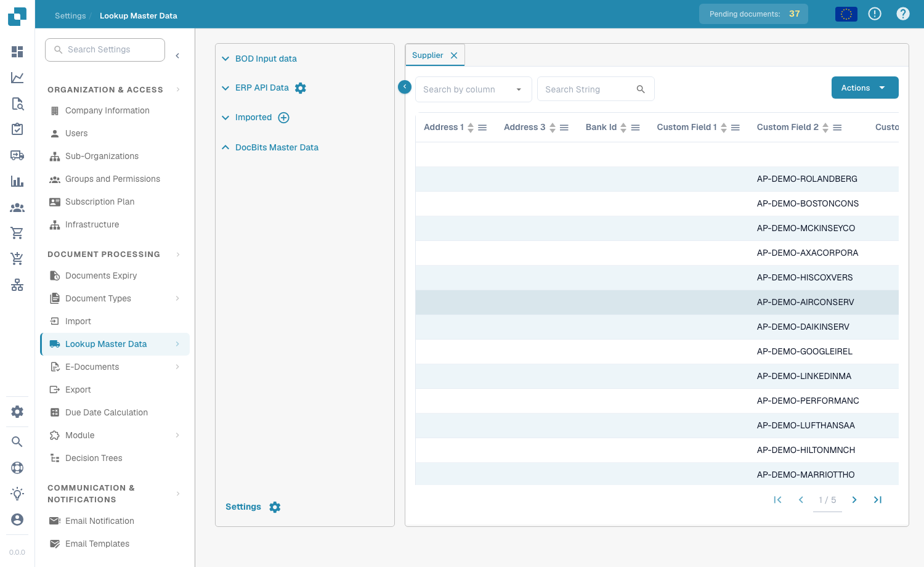The height and width of the screenshot is (567, 924).
Task: Open the settings gear in left rail
Action: pyautogui.click(x=17, y=412)
